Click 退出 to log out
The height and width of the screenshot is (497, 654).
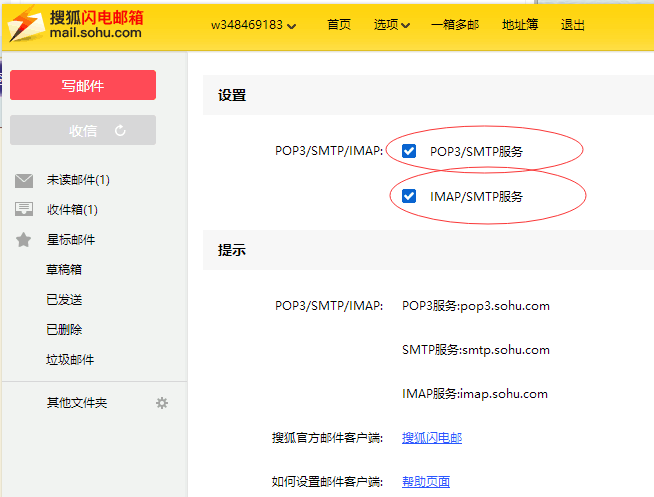tap(573, 25)
